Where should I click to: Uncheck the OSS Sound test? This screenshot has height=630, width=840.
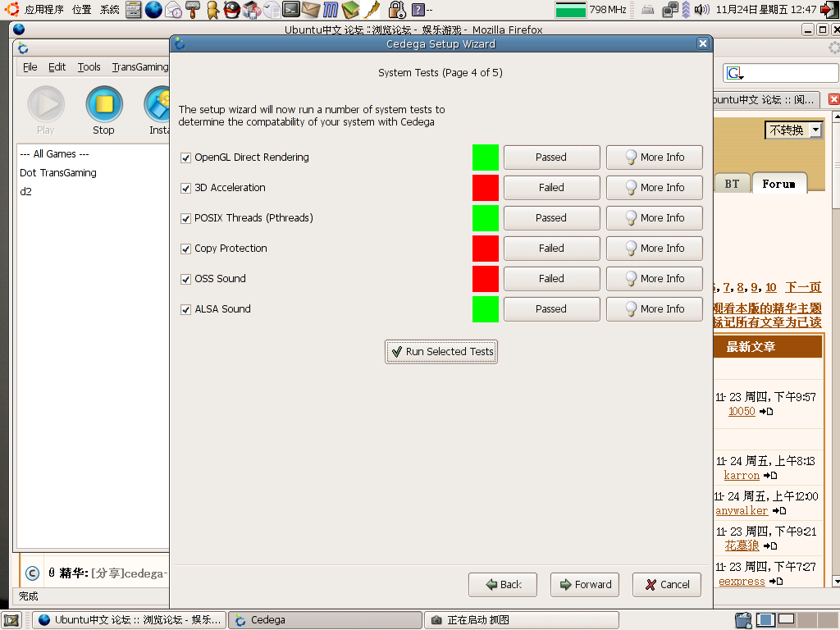[186, 279]
